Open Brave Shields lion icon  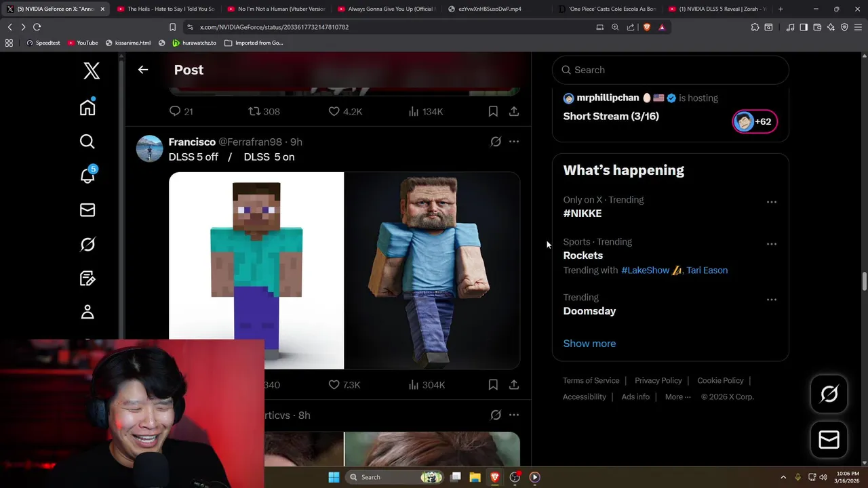click(646, 27)
